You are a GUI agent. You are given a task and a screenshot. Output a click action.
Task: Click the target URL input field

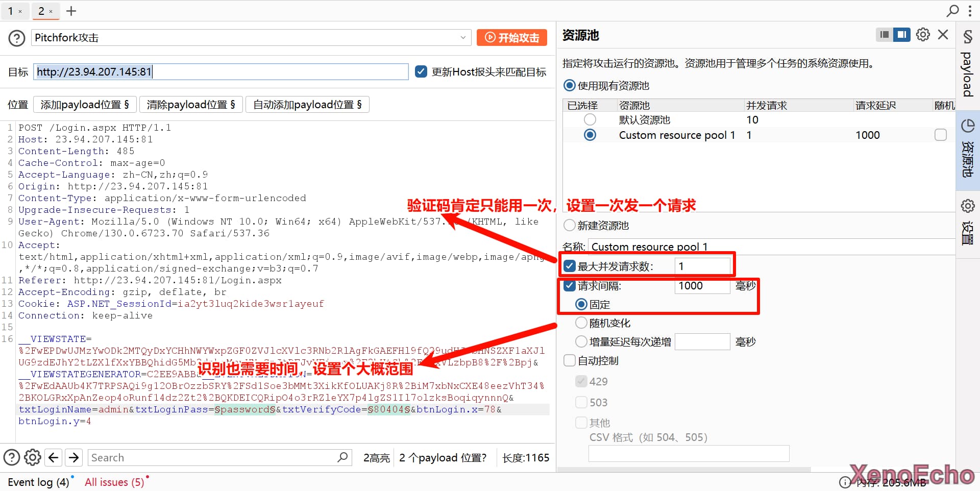tap(220, 72)
